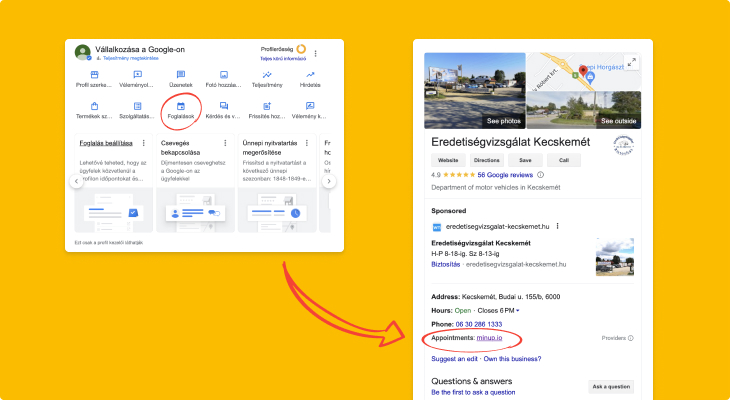The height and width of the screenshot is (400, 730).
Task: Open the Teljesítmény megtekintése link
Action: click(x=131, y=58)
